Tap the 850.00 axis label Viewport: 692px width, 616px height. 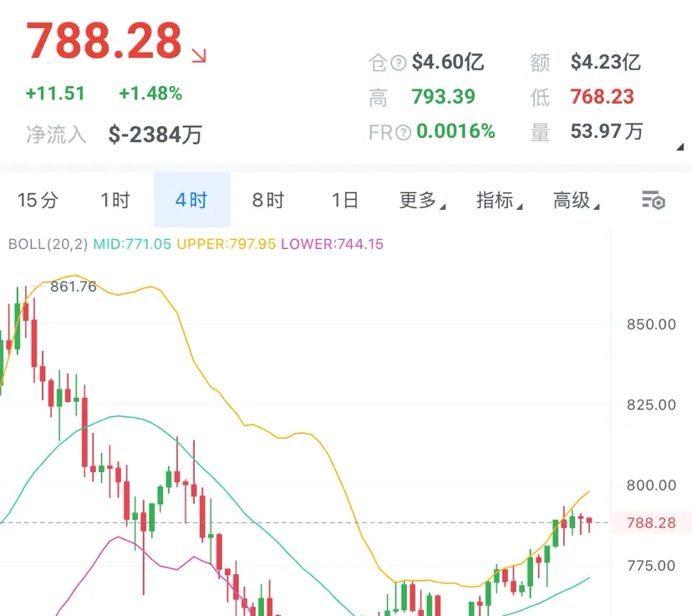pos(651,325)
